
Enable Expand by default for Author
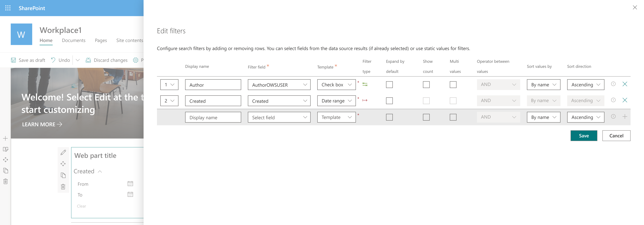coord(389,85)
